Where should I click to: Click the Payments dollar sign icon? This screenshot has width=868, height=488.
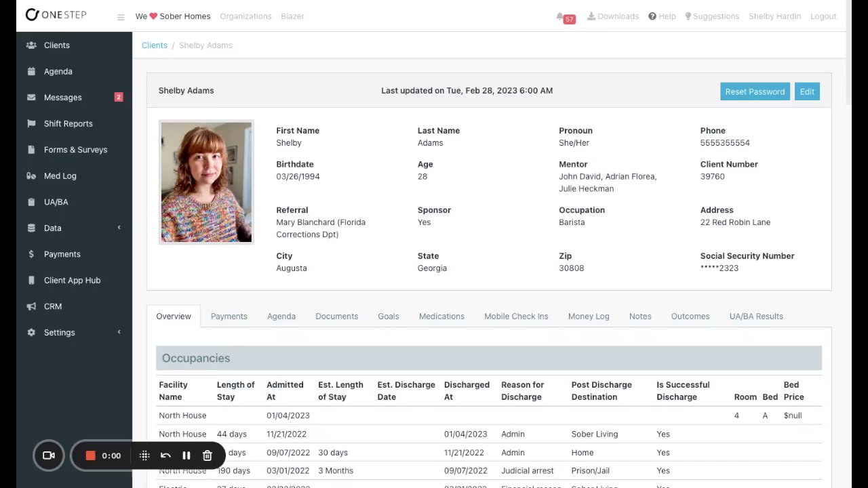[x=31, y=255]
